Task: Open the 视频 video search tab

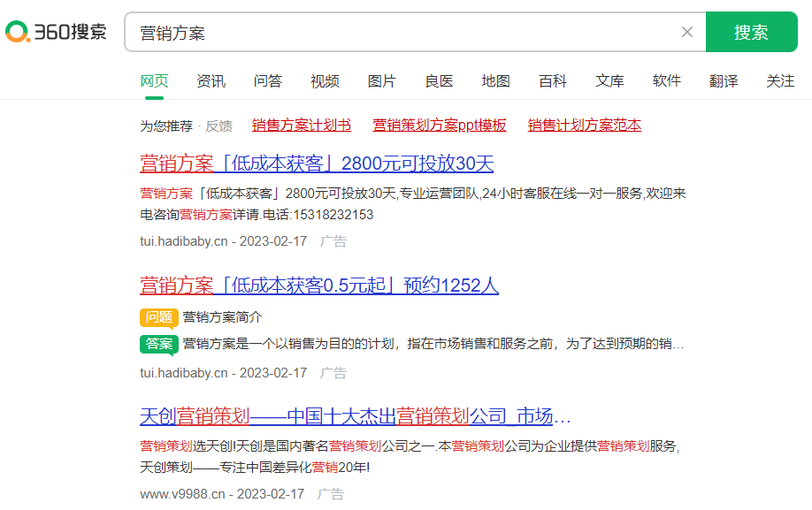Action: (x=325, y=80)
